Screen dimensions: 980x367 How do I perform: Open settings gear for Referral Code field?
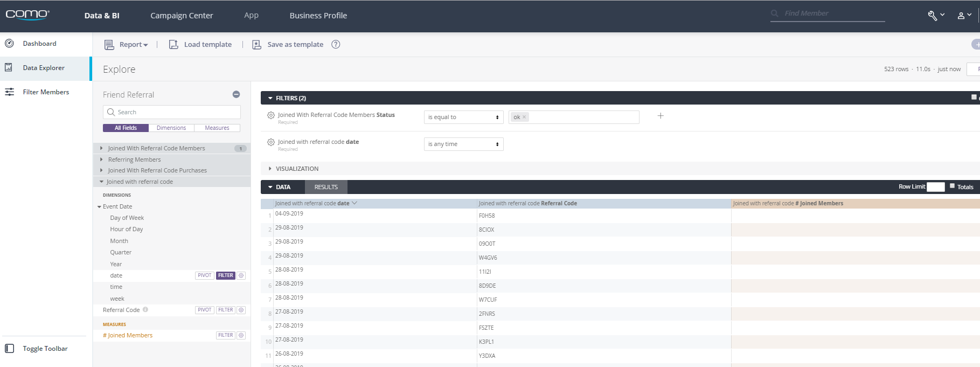(241, 310)
